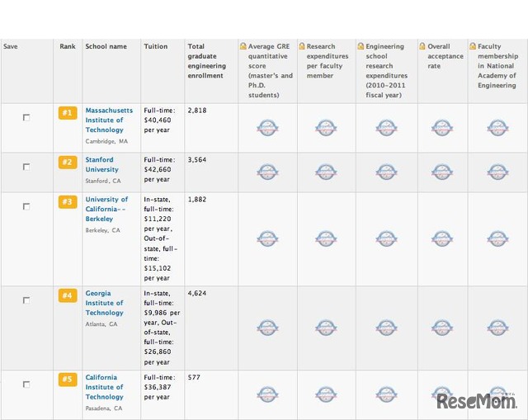Open University of California--Berkeley link
The height and width of the screenshot is (420, 528).
106,209
